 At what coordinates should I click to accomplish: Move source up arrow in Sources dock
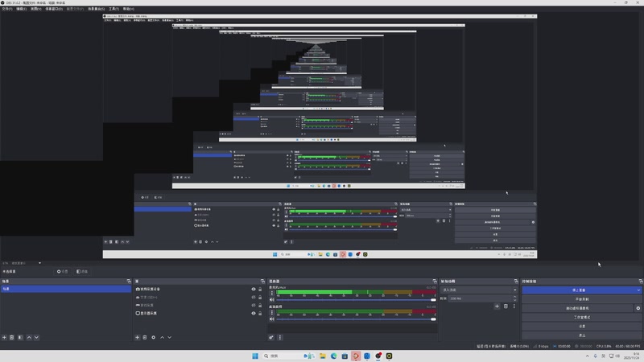pos(163,337)
